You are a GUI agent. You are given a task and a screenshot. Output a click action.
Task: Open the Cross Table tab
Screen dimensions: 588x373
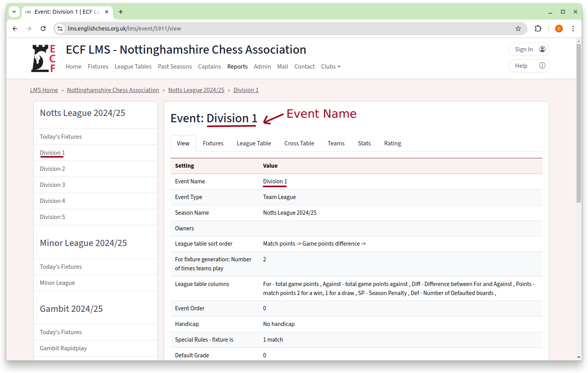(x=299, y=143)
